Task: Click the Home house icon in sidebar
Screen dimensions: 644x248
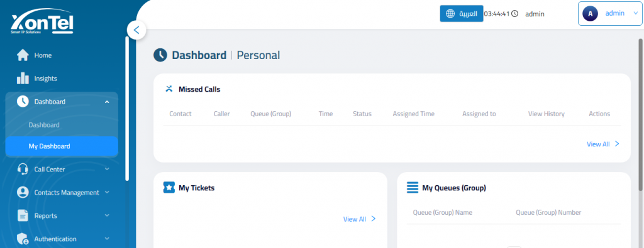Action: tap(23, 55)
